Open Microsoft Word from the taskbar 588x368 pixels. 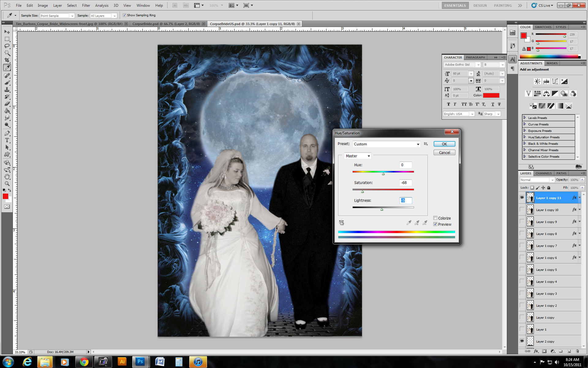(x=160, y=362)
